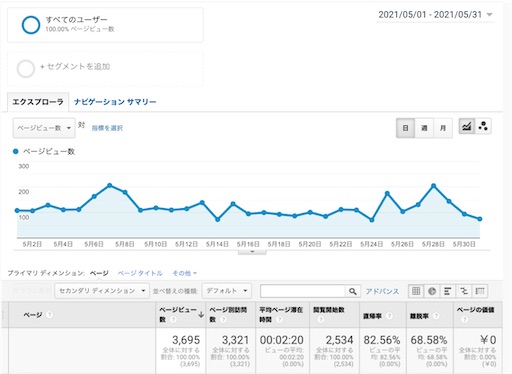Click the 82.56% bounce rate value
The height and width of the screenshot is (374, 512).
point(382,340)
